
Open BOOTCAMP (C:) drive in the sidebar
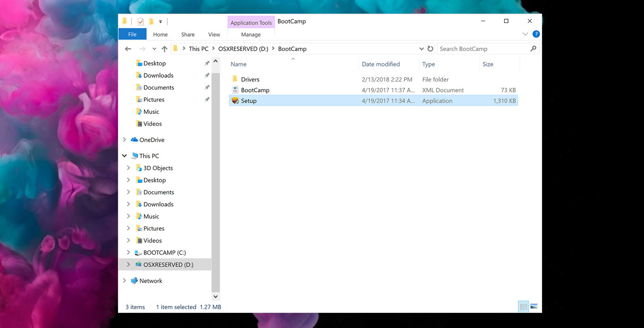pos(164,253)
